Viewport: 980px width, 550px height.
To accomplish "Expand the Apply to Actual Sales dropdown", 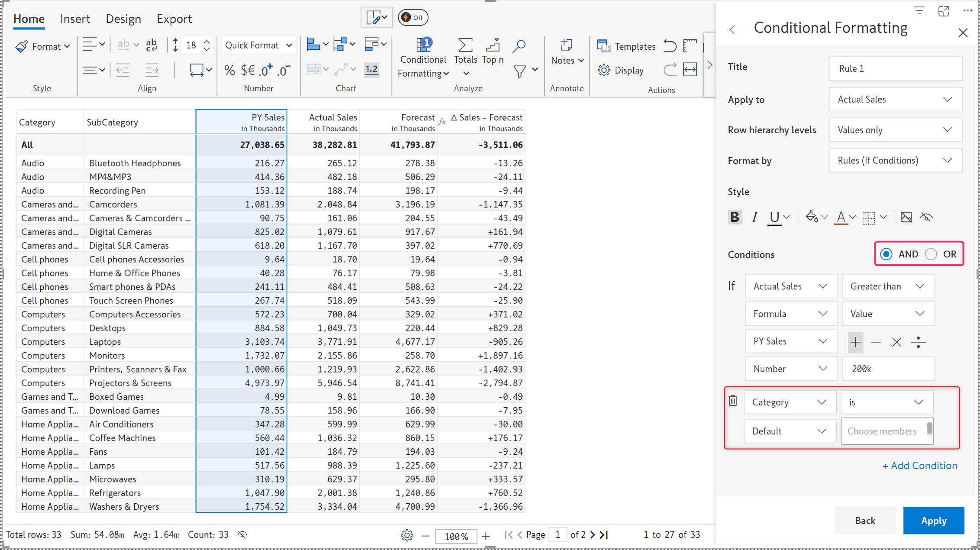I will click(x=896, y=100).
